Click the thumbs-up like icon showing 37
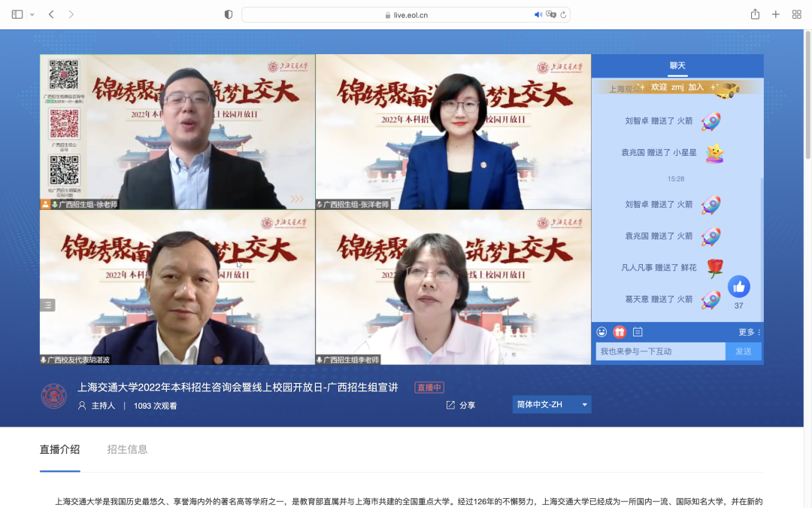This screenshot has height=508, width=812. (x=739, y=287)
